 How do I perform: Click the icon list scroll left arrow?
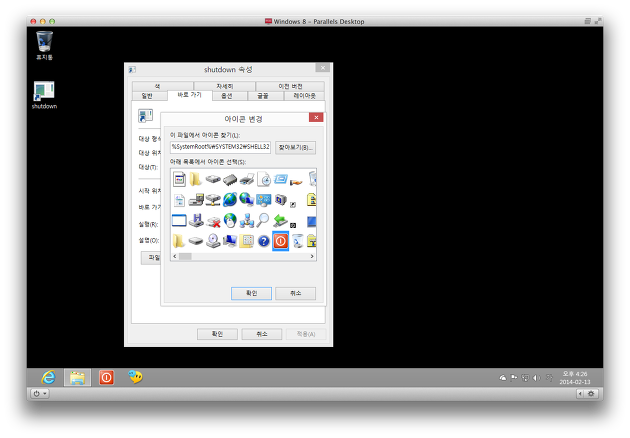click(174, 256)
